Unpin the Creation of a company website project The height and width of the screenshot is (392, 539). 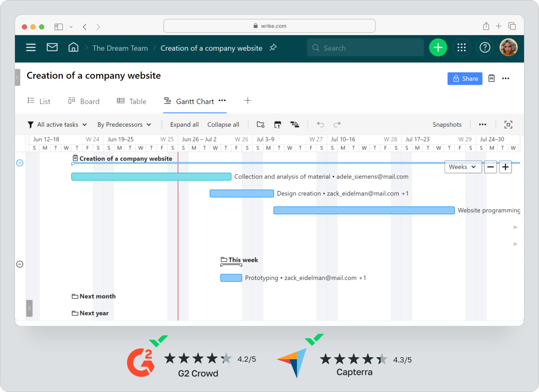[273, 48]
